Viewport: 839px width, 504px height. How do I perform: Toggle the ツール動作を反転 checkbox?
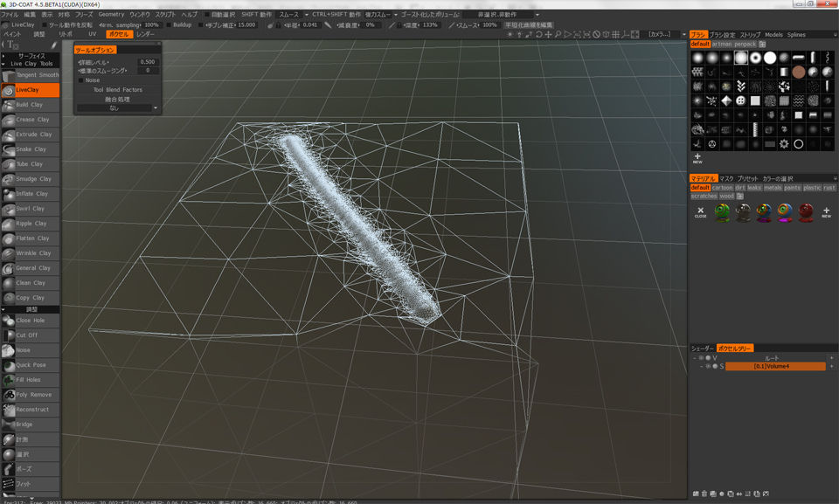click(45, 25)
